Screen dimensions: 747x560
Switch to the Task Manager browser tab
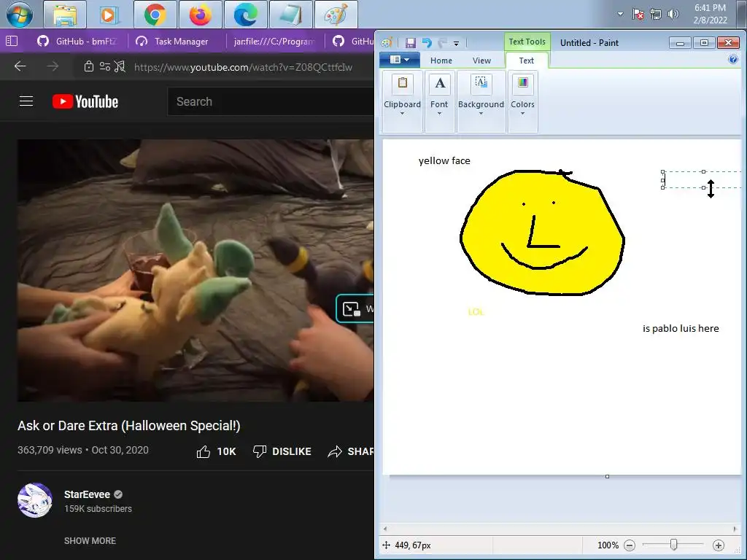(172, 42)
